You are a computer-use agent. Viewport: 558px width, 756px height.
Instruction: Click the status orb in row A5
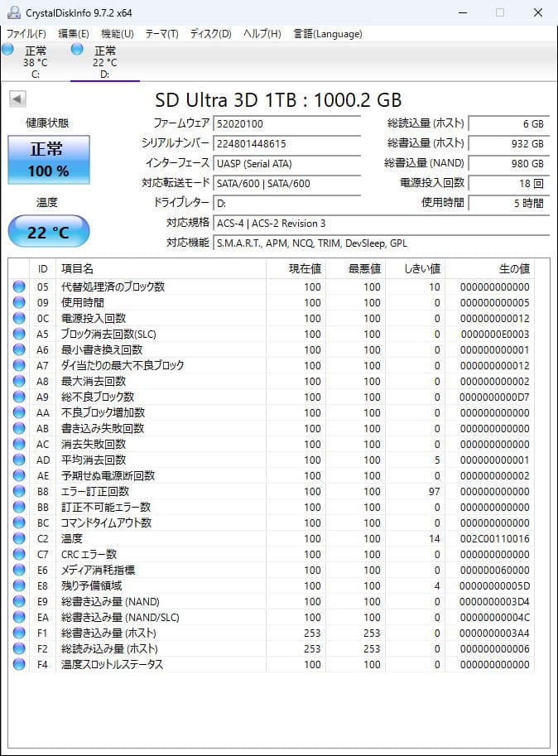[x=19, y=334]
